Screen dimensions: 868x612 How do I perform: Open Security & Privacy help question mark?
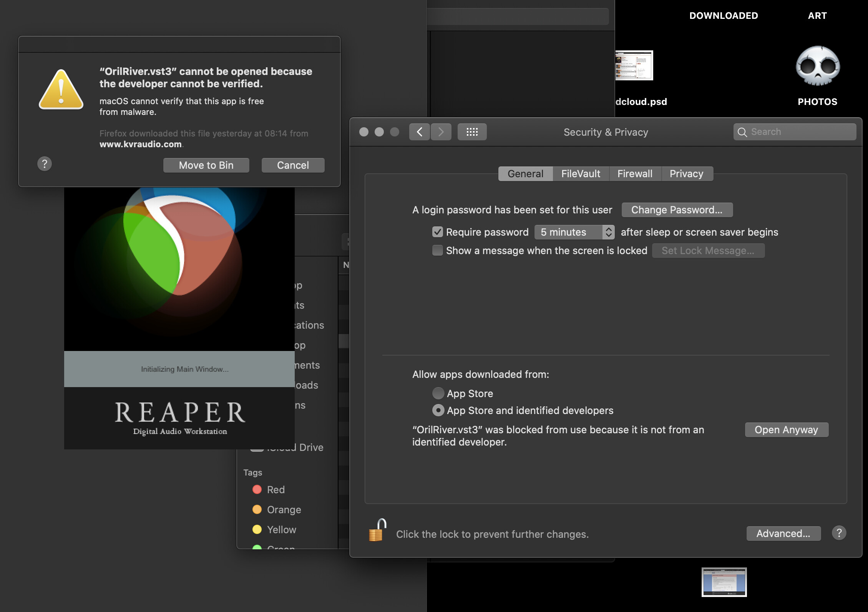[x=839, y=533]
